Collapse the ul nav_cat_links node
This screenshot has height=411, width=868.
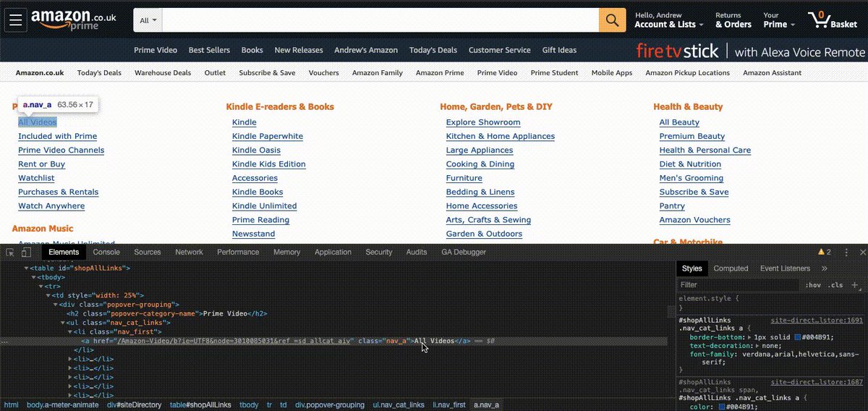pyautogui.click(x=63, y=323)
